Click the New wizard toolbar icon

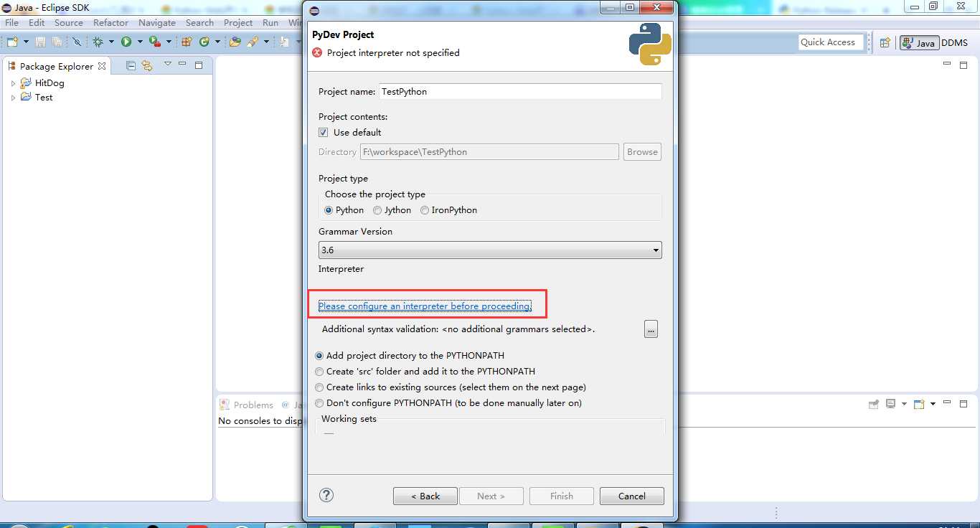click(12, 42)
